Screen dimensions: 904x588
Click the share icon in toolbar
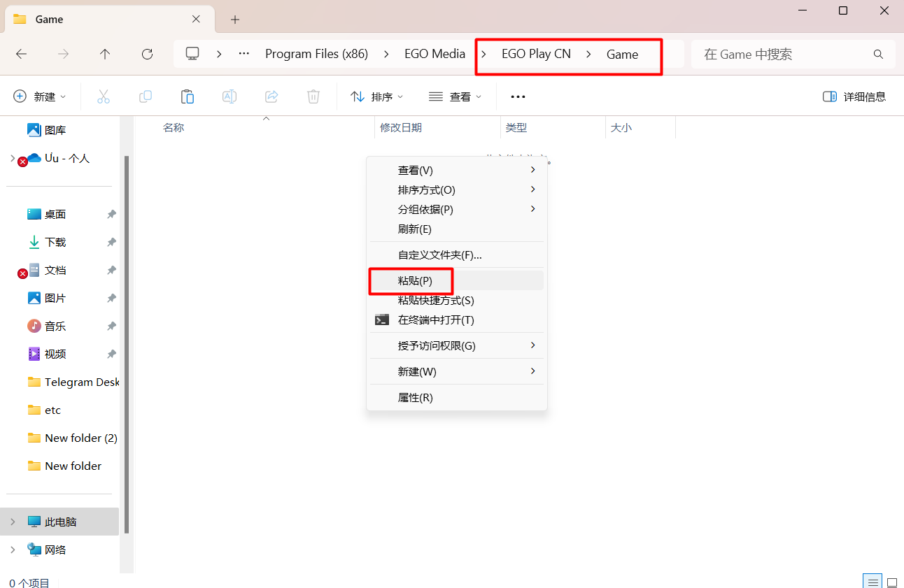[271, 96]
